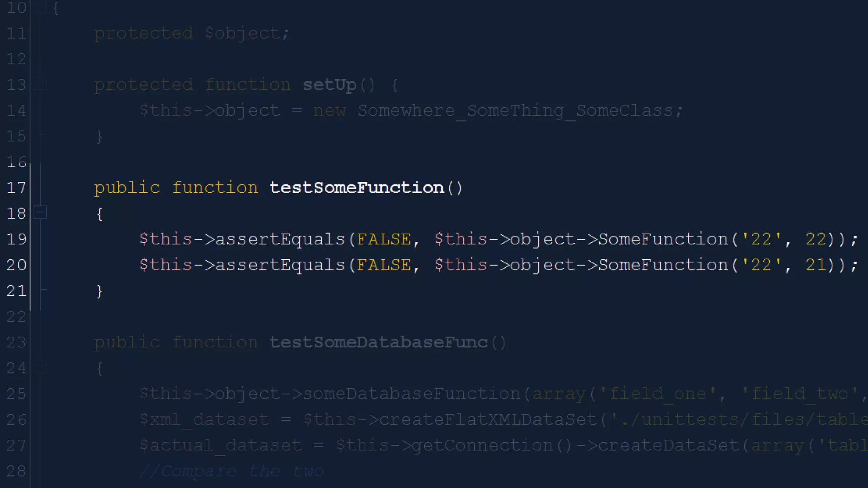Click line number 19 in the gutter
The height and width of the screenshot is (488, 868).
[x=16, y=239]
